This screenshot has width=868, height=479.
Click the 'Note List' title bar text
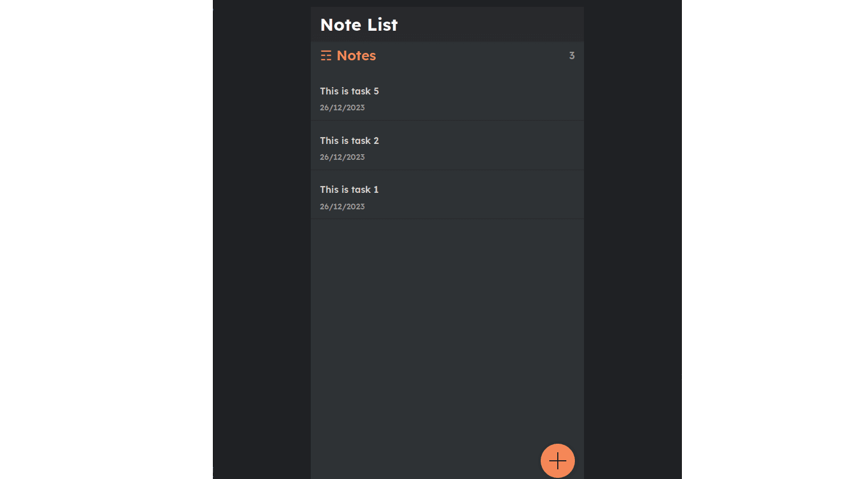point(359,24)
